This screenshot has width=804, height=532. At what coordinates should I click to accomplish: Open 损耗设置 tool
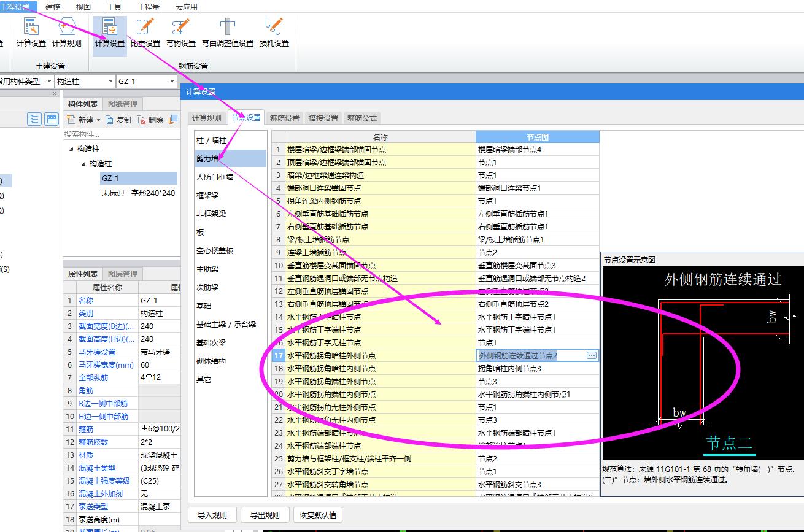coord(274,33)
